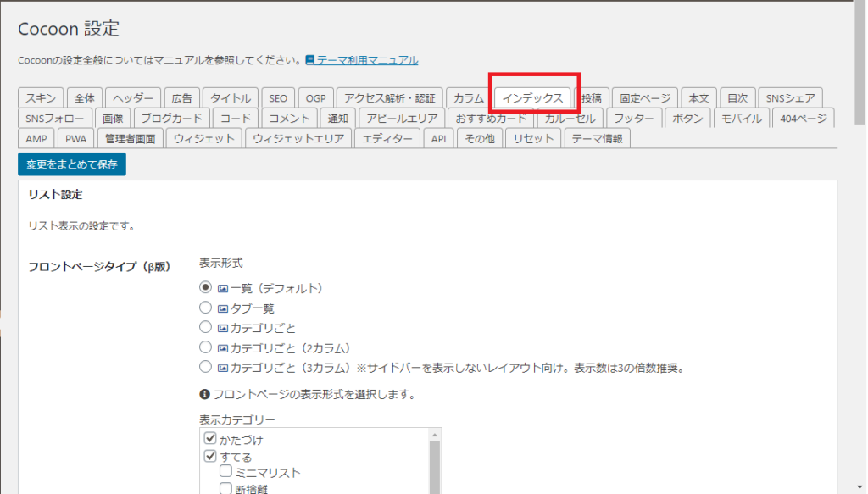Open the その他 tab
This screenshot has width=868, height=494.
point(480,139)
